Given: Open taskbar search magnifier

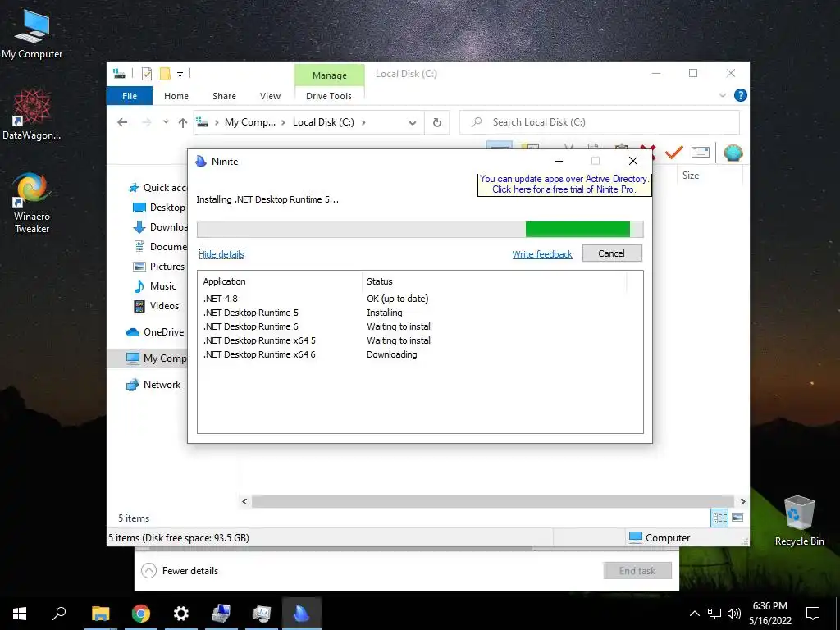Looking at the screenshot, I should (59, 613).
